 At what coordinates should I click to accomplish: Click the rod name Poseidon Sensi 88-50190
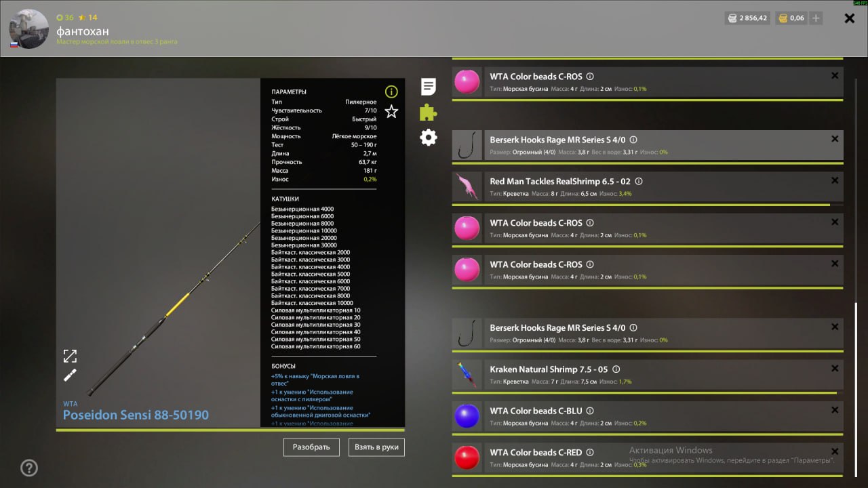(x=136, y=415)
